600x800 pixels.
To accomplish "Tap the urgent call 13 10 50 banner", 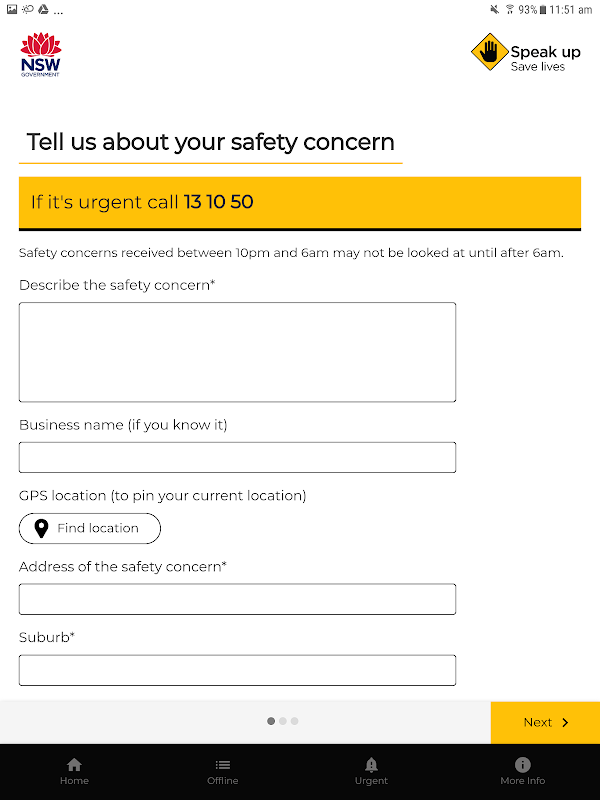I will pos(299,202).
